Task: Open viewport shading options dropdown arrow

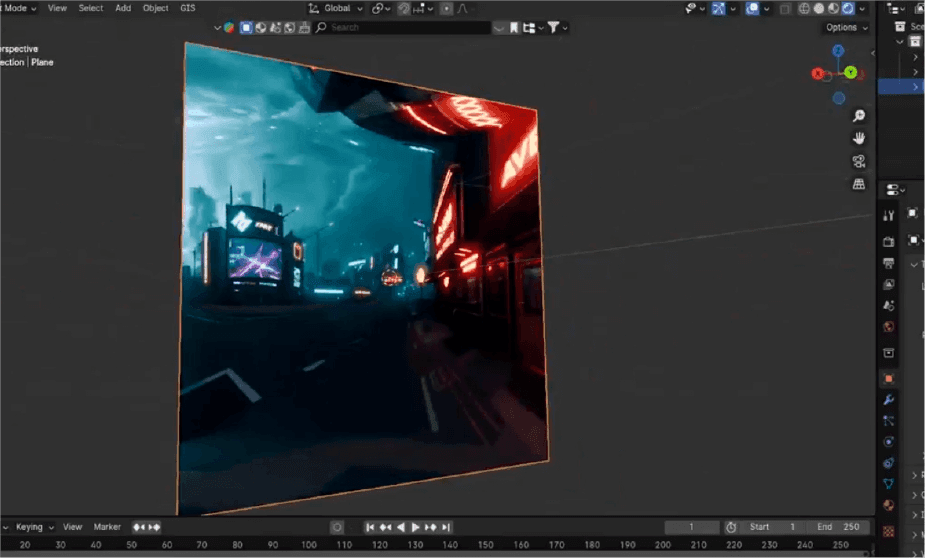Action: tap(862, 8)
